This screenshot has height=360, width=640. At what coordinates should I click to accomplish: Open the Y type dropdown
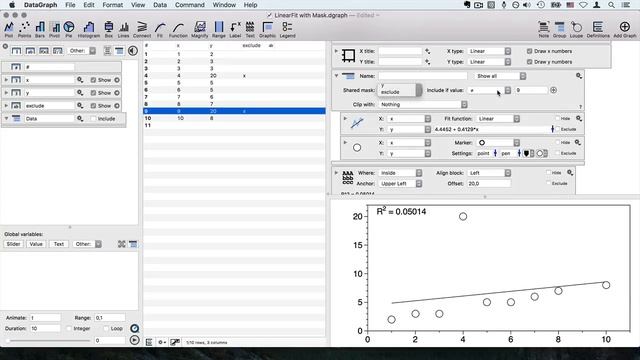(489, 62)
